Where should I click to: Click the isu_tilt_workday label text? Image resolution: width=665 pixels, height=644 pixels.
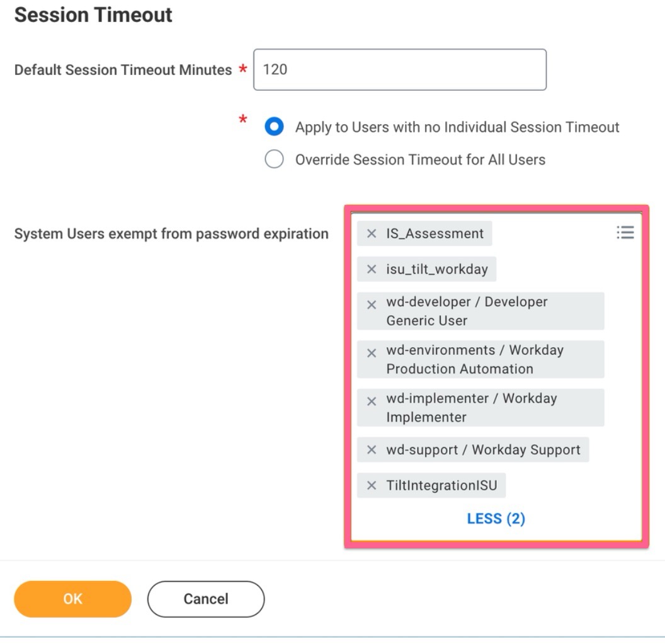437,269
